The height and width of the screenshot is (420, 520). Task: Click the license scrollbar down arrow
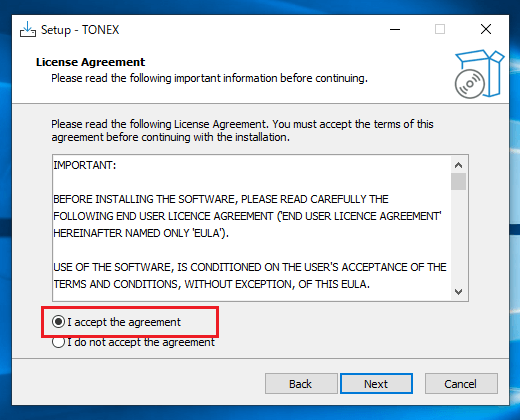[x=458, y=292]
